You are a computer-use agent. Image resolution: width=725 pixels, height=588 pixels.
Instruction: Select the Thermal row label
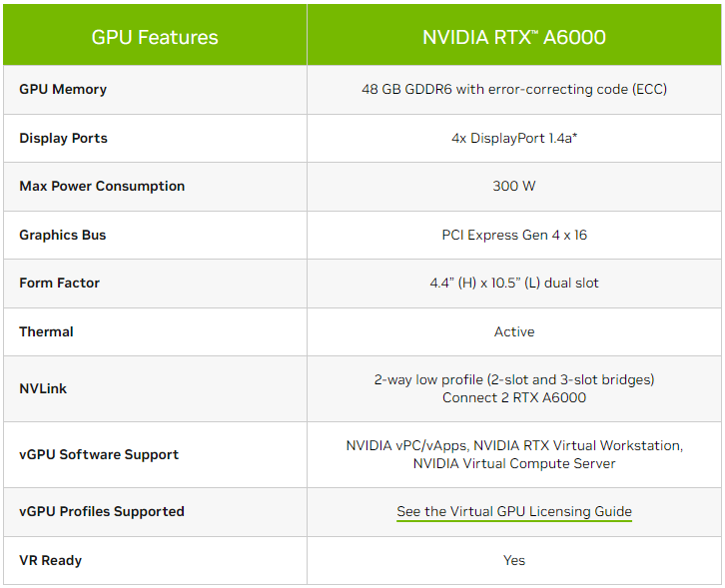pos(46,331)
